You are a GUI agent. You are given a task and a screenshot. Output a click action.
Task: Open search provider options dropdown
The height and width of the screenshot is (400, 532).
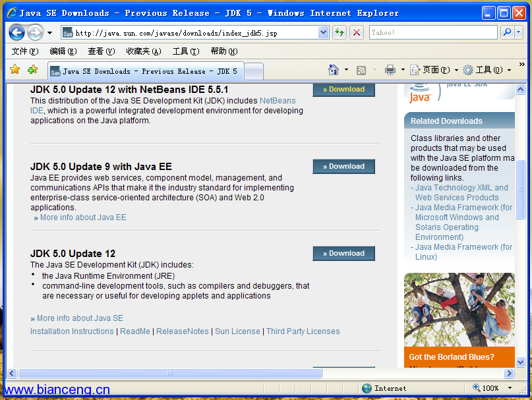click(519, 32)
